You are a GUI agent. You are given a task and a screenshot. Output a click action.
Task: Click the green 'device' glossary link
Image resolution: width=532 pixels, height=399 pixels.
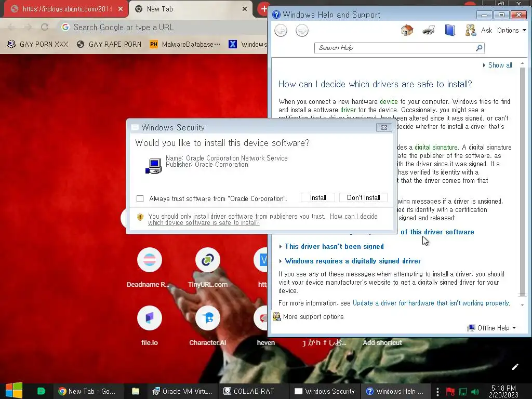click(x=389, y=101)
